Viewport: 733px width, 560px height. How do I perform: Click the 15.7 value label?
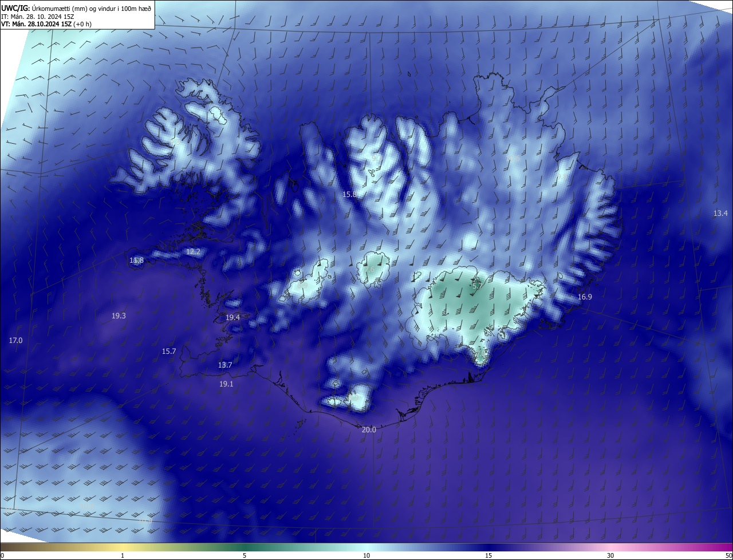(169, 351)
